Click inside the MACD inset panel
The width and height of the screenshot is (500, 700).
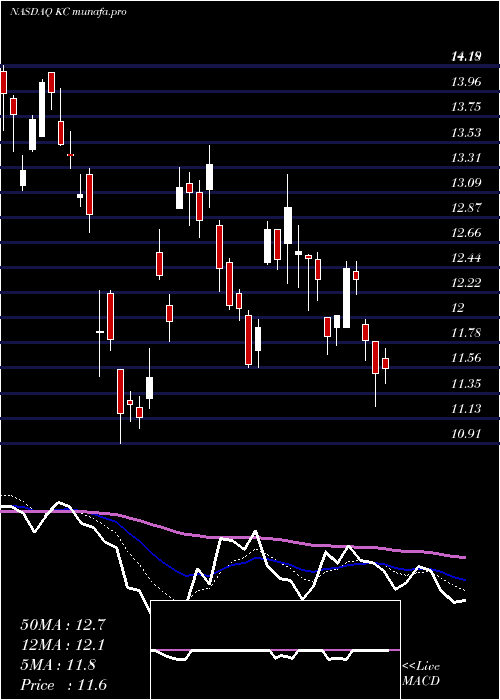(x=275, y=650)
